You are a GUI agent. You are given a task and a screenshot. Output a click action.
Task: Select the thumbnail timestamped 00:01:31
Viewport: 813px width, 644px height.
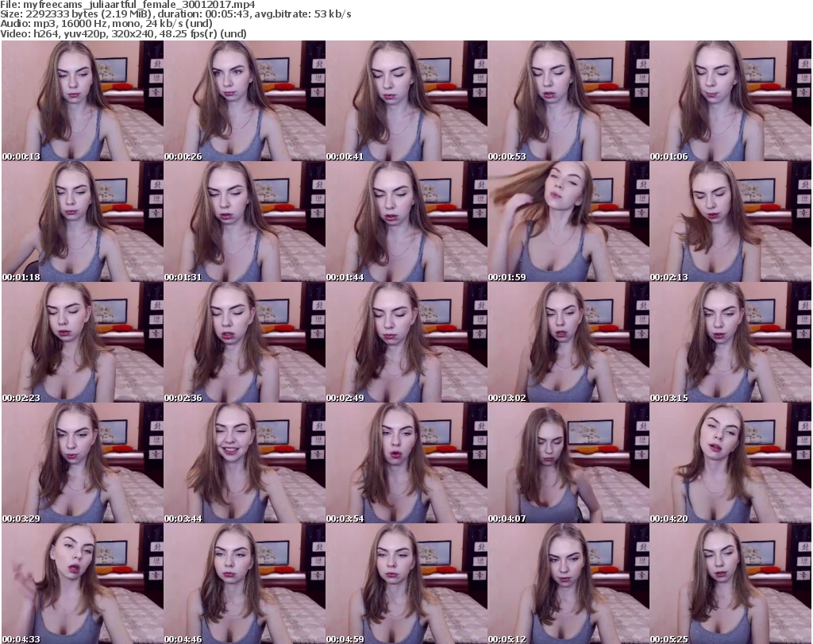tap(245, 222)
